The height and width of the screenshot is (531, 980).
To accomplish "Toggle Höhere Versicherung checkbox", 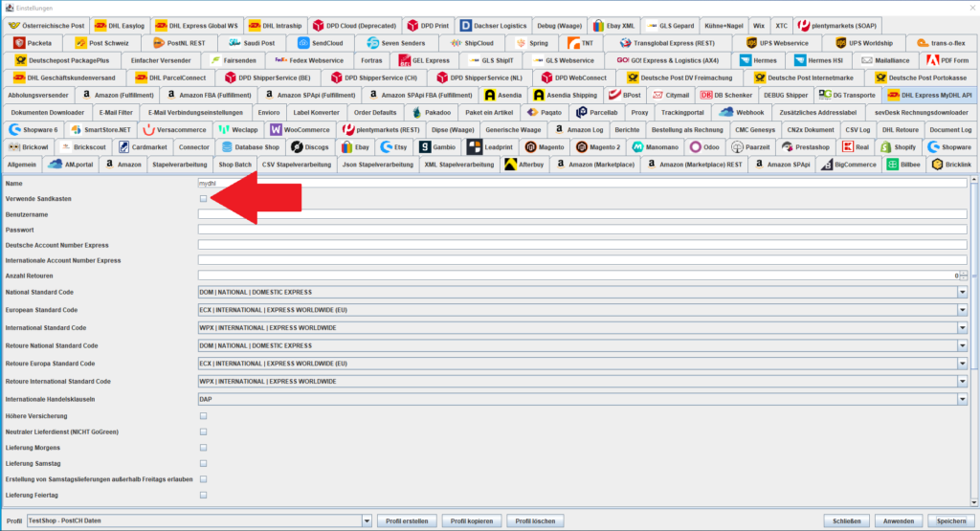I will pos(203,416).
